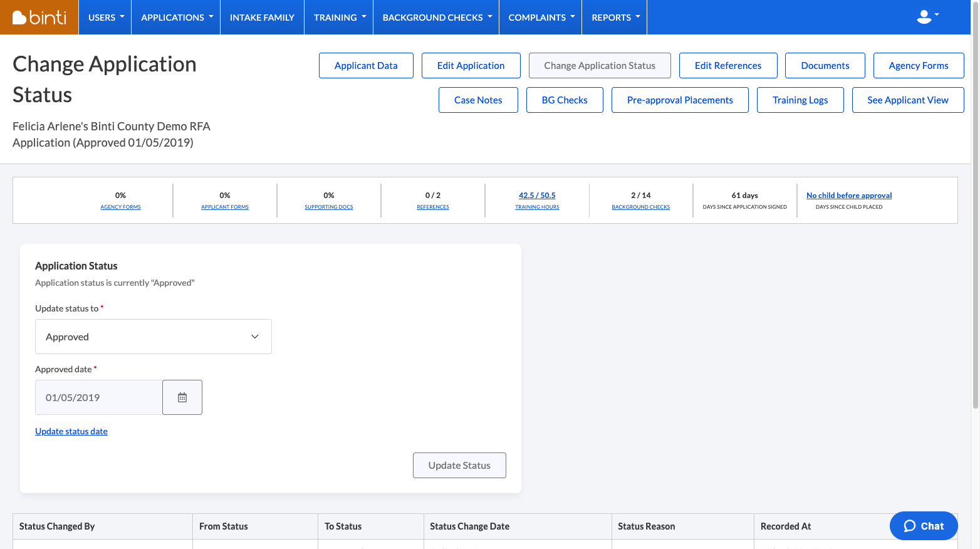Screen dimensions: 980x549
Task: Expand the Background Checks menu
Action: coord(437,18)
